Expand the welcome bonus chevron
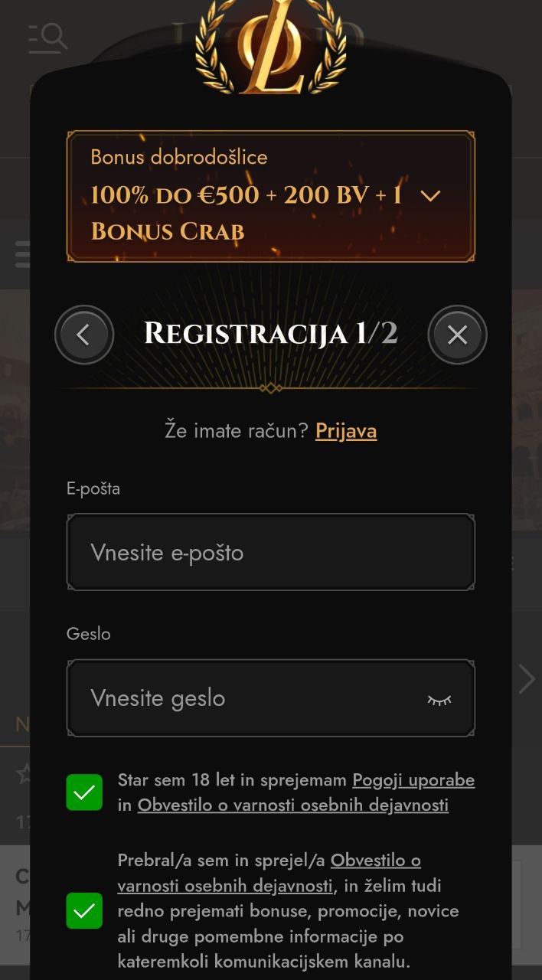Viewport: 542px width, 980px height. coord(430,196)
